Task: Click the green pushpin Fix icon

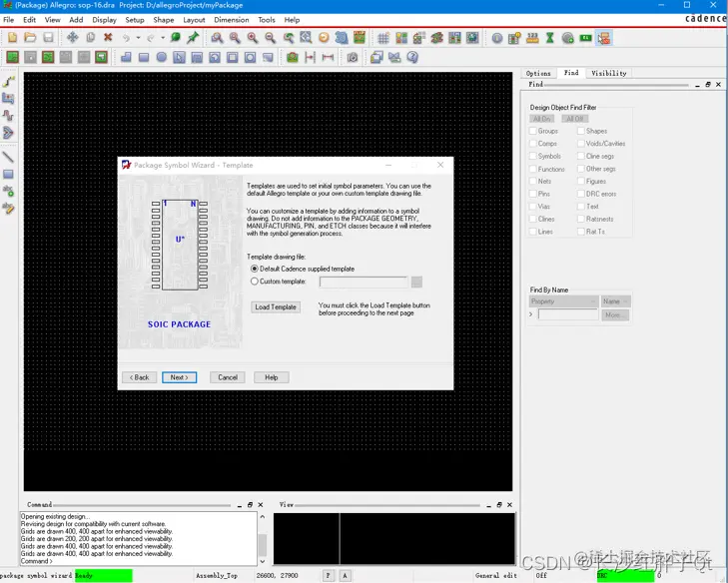Action: point(193,38)
